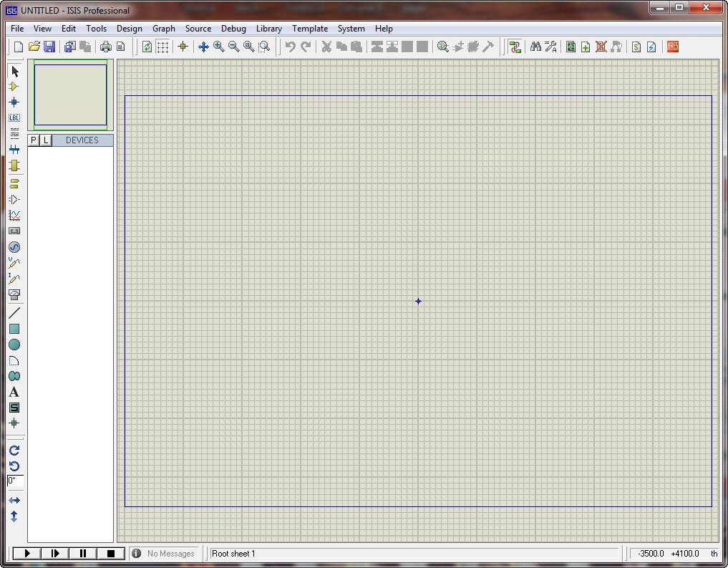Viewport: 728px width, 568px height.
Task: Select the 2D Box drawing tool
Action: click(14, 329)
